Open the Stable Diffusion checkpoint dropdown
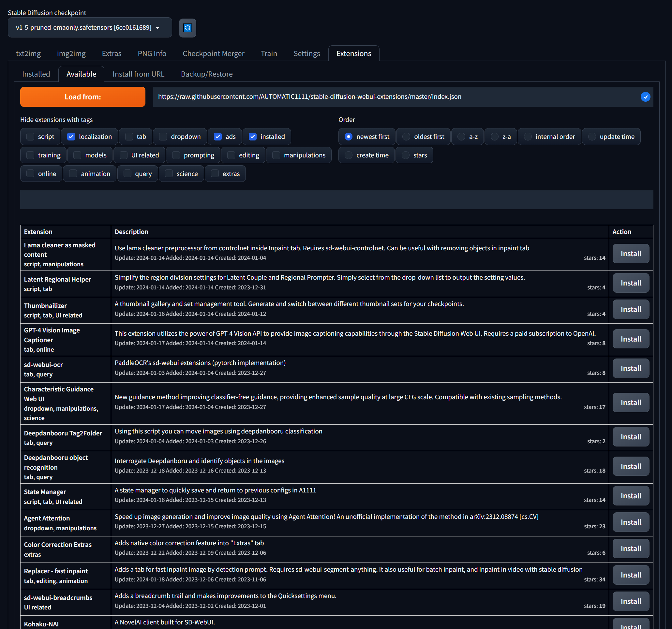 click(x=90, y=28)
